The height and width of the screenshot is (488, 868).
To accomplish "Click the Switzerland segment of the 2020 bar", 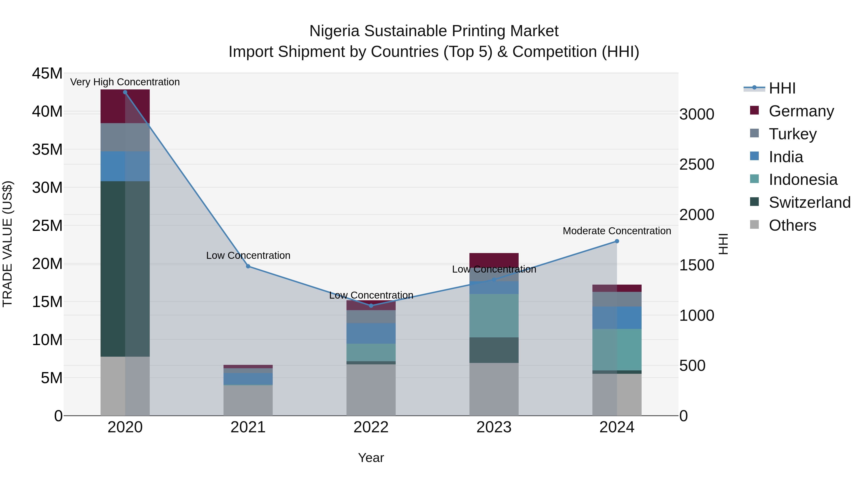I will tap(125, 269).
